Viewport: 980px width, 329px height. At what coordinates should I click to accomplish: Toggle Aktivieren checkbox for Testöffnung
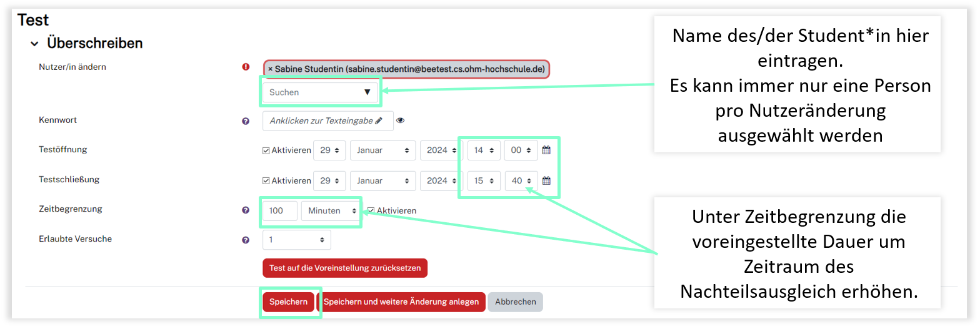click(x=266, y=150)
